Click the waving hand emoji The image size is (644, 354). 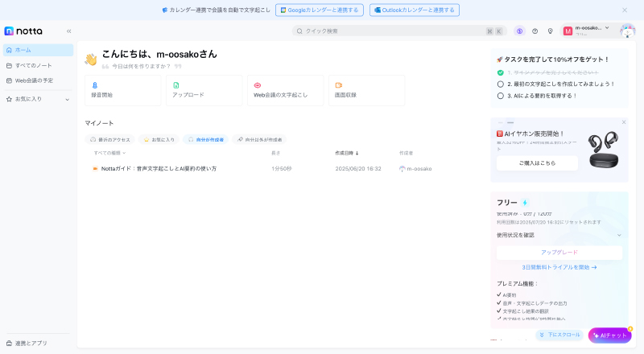(x=91, y=60)
